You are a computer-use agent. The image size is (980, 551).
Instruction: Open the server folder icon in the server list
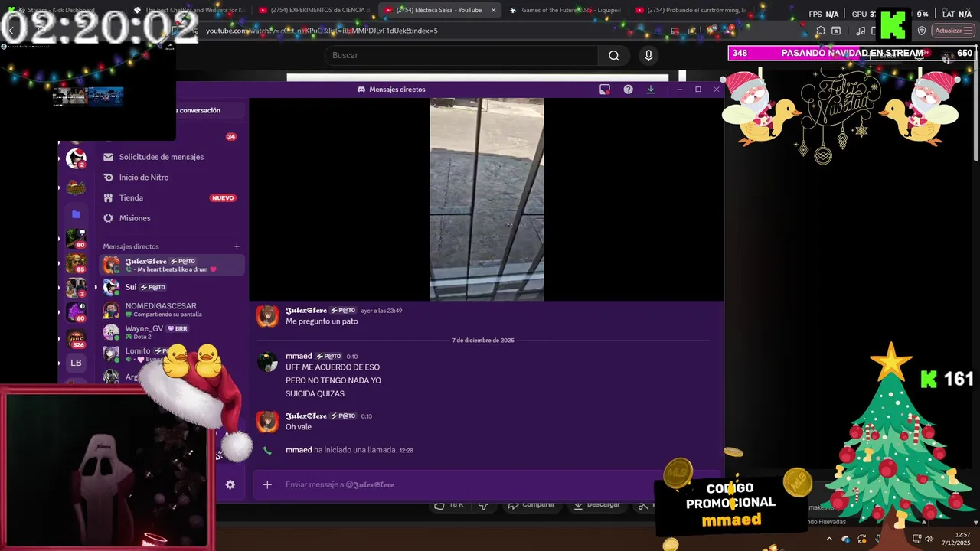[76, 214]
